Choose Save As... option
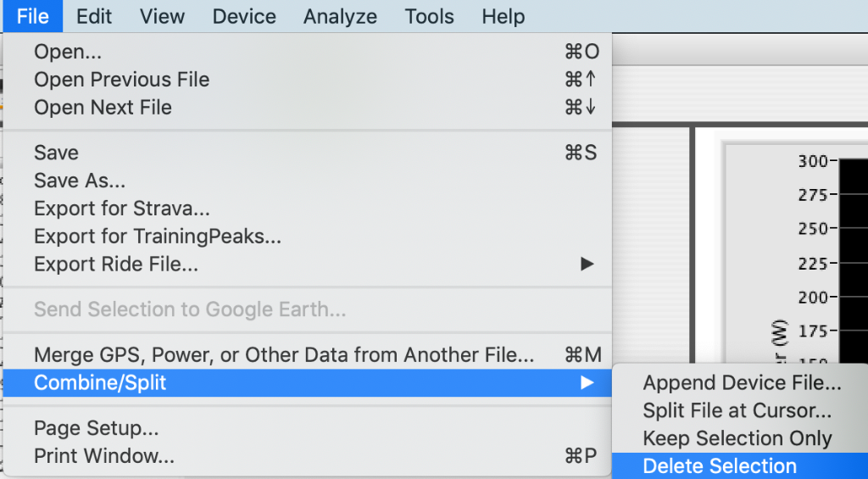868x479 pixels. pyautogui.click(x=307, y=180)
